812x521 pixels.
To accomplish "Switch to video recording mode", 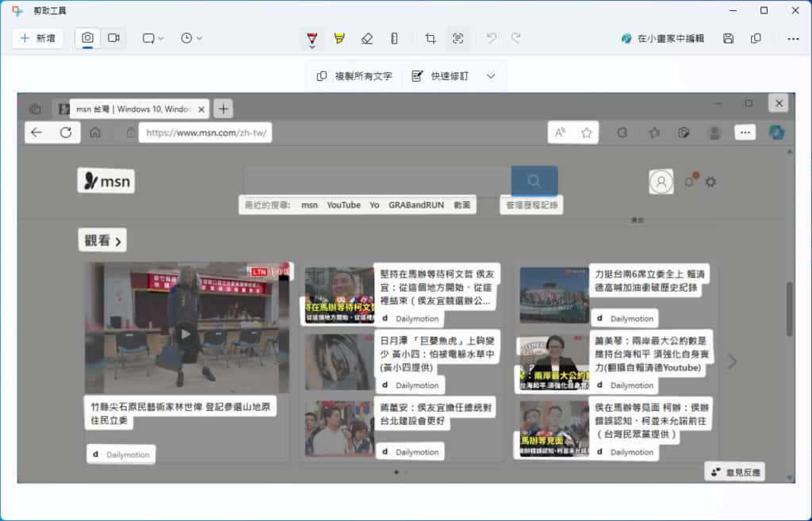I will pyautogui.click(x=113, y=38).
